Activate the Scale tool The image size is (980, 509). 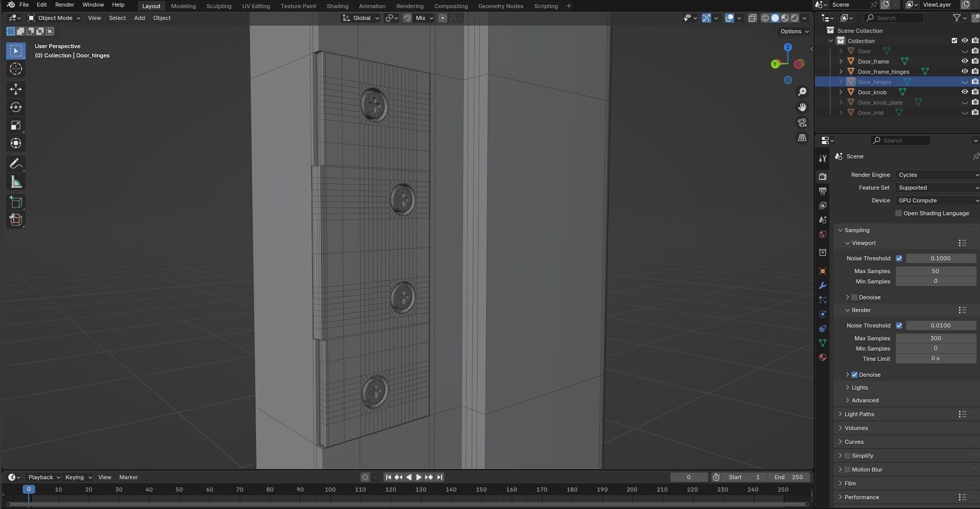click(x=16, y=125)
